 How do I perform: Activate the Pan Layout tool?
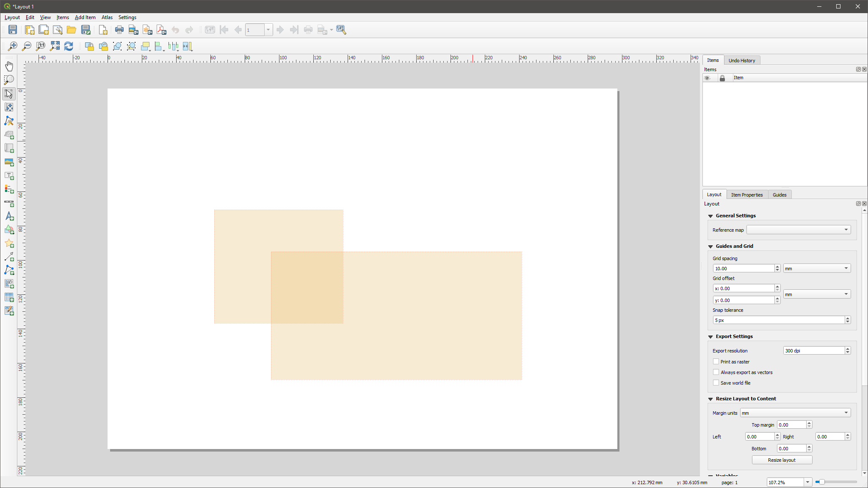(9, 66)
